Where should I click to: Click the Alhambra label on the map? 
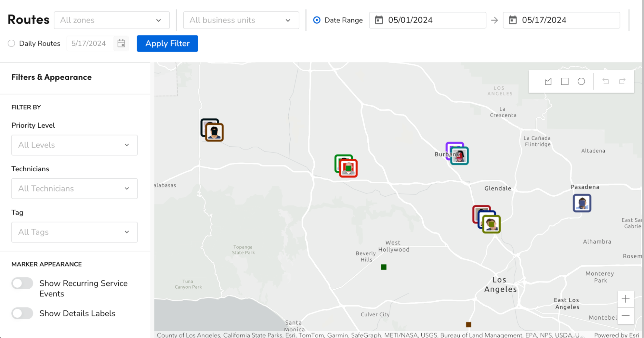597,242
